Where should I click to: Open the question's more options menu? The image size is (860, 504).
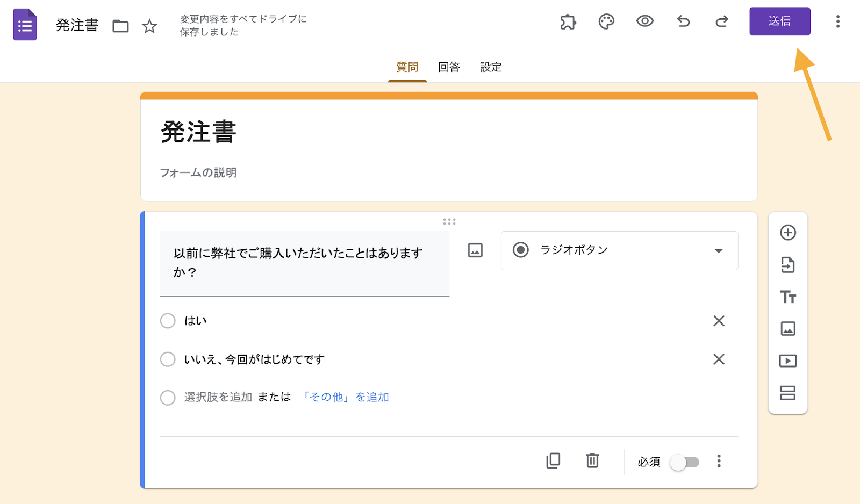click(x=719, y=461)
